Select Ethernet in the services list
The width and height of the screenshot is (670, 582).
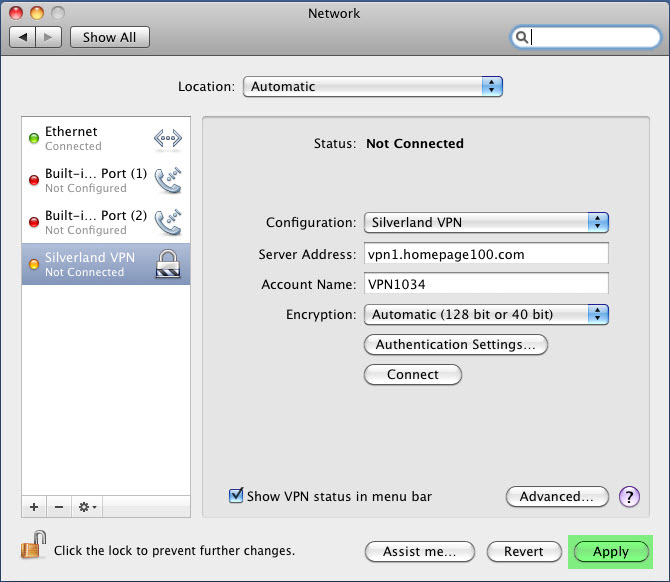(106, 138)
